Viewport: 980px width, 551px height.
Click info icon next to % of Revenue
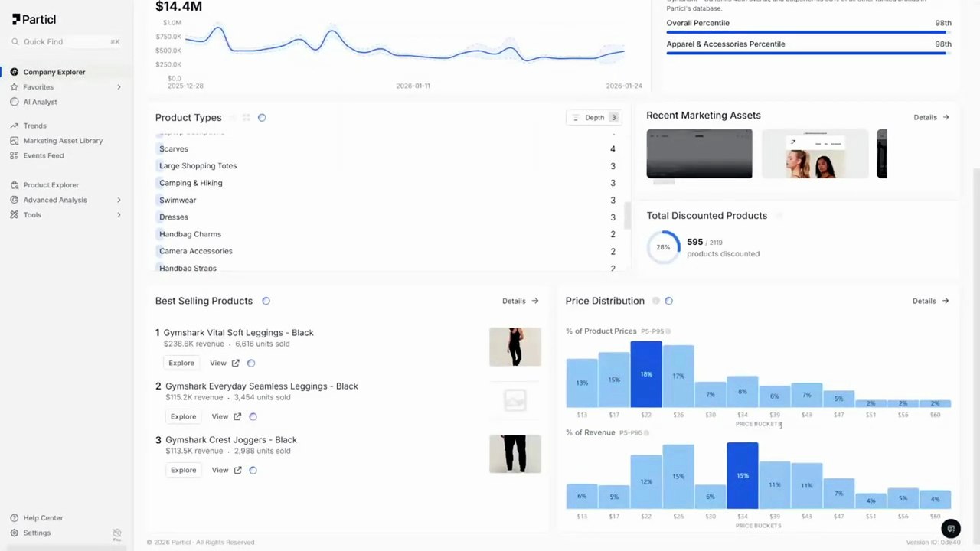pyautogui.click(x=647, y=433)
